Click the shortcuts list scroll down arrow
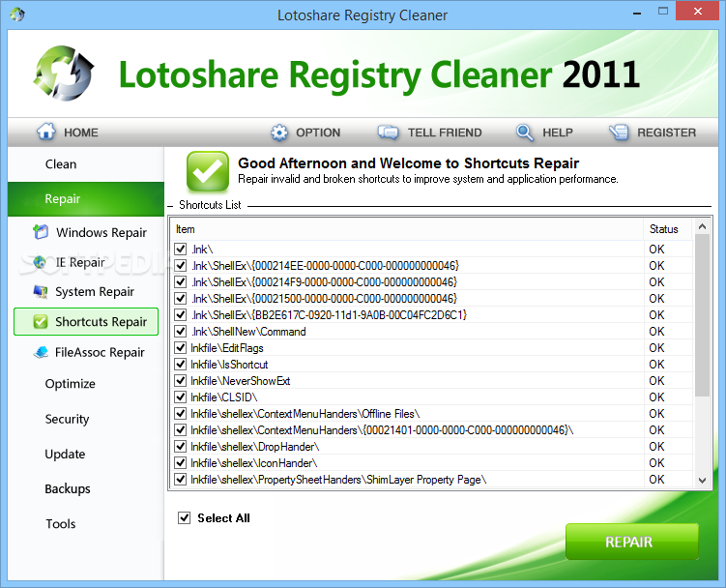Image resolution: width=726 pixels, height=588 pixels. 702,480
